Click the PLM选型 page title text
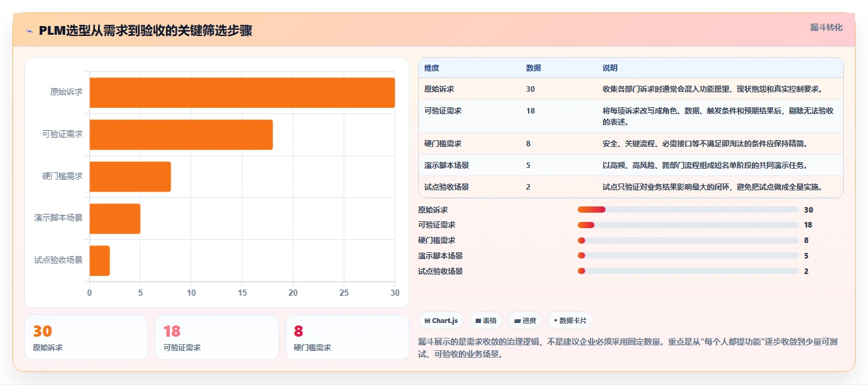Image resolution: width=868 pixels, height=385 pixels. (x=145, y=31)
